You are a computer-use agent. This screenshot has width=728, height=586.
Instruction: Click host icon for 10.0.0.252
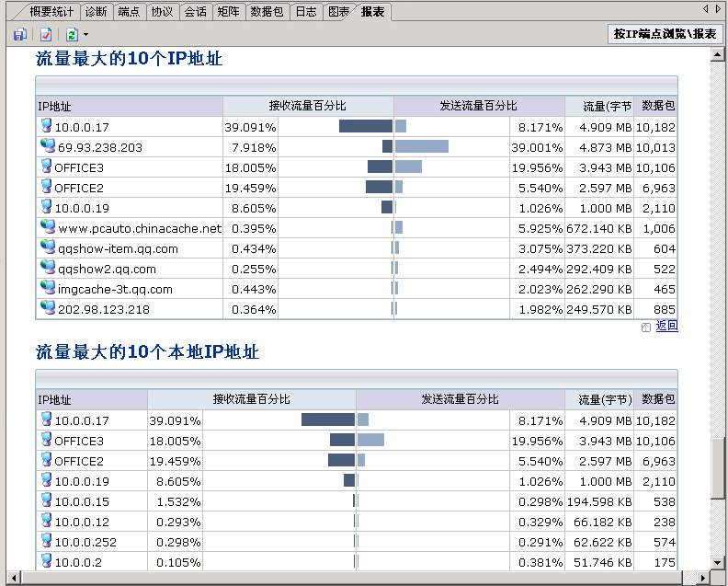(x=47, y=540)
